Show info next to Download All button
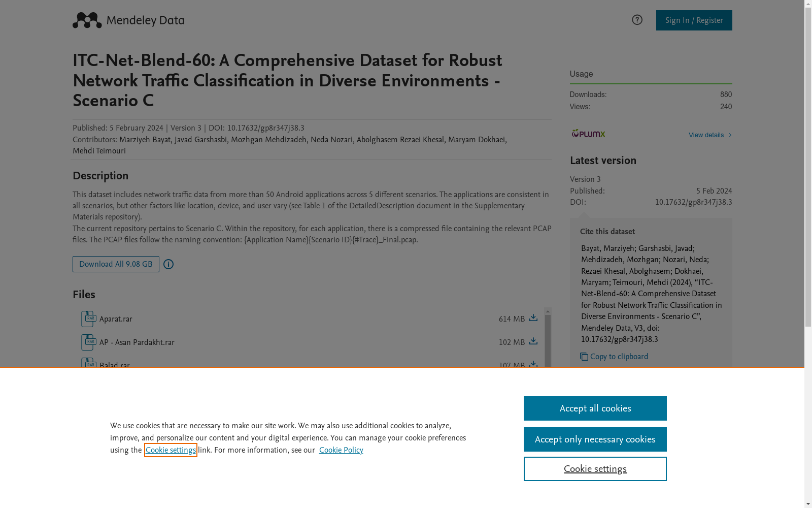This screenshot has height=508, width=812. tap(168, 264)
